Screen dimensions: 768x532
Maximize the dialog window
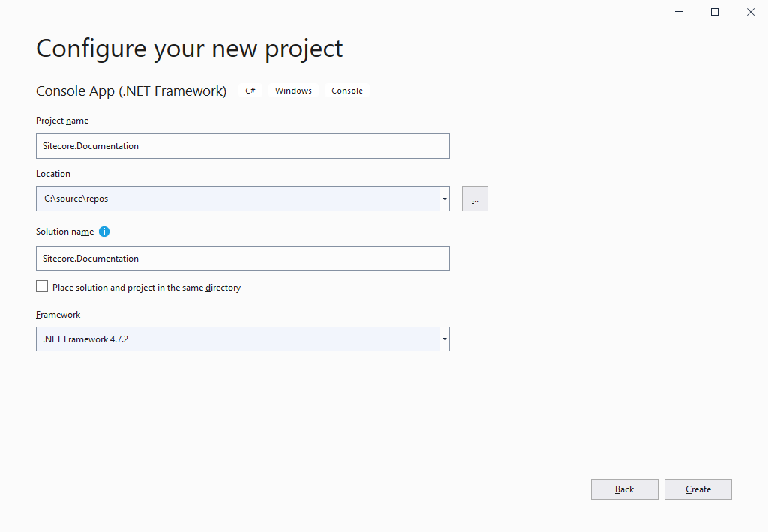pyautogui.click(x=715, y=12)
